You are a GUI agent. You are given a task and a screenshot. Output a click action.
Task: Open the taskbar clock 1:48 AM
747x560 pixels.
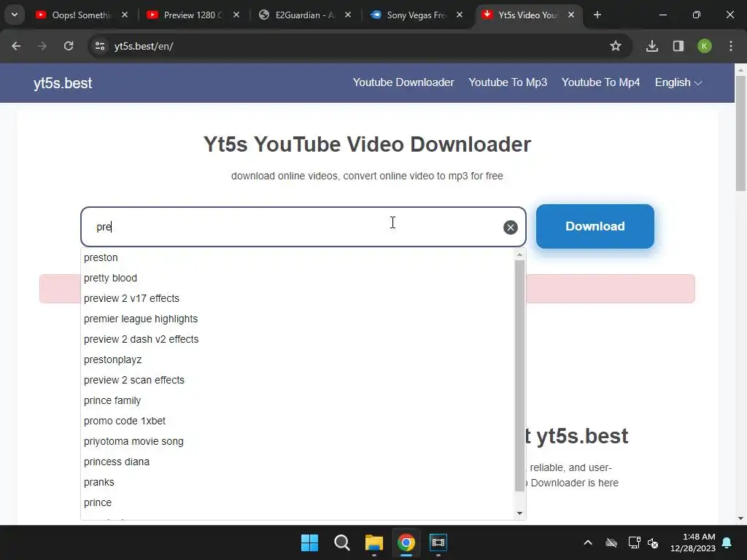(x=693, y=542)
